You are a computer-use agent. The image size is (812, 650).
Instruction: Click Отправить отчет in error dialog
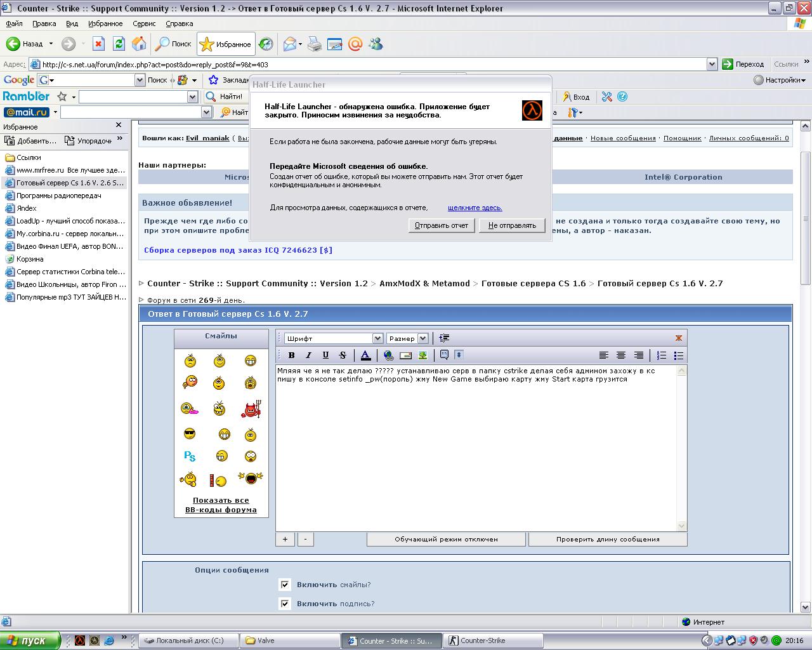pyautogui.click(x=442, y=225)
